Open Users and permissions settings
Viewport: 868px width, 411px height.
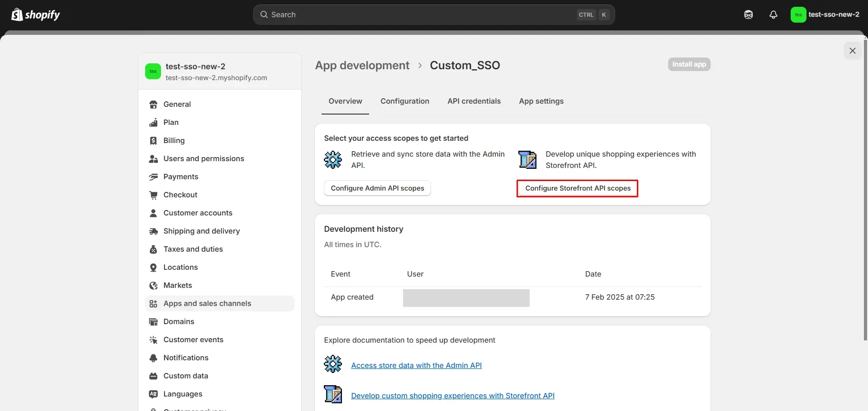pyautogui.click(x=220, y=159)
